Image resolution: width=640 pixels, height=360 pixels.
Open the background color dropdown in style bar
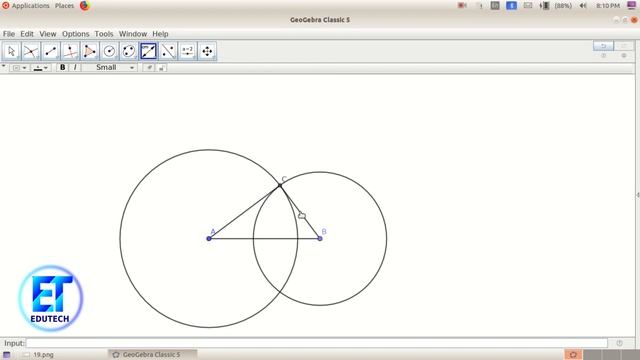19,68
